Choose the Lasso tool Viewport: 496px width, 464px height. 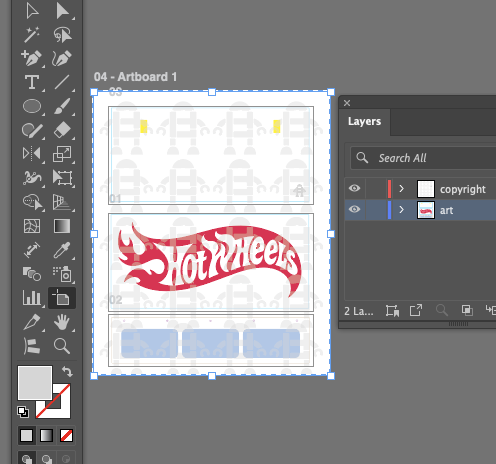pos(62,35)
